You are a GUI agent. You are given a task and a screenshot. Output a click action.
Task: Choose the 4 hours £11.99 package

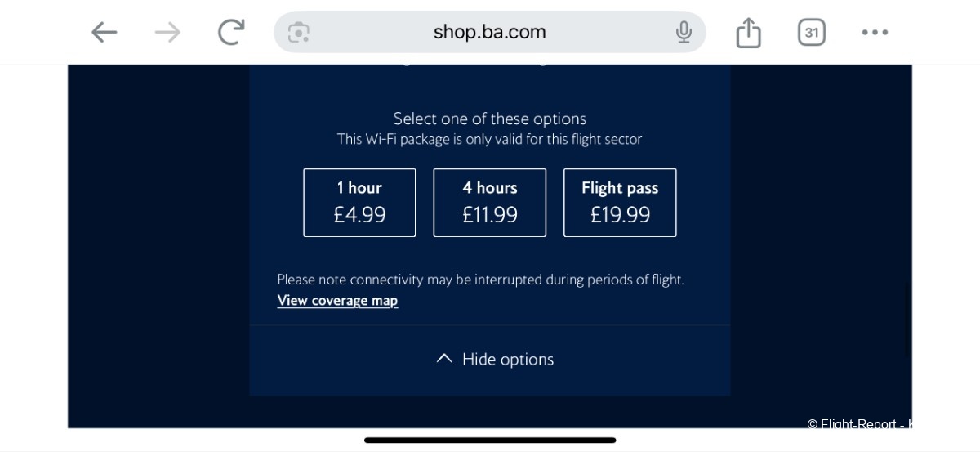pos(490,203)
